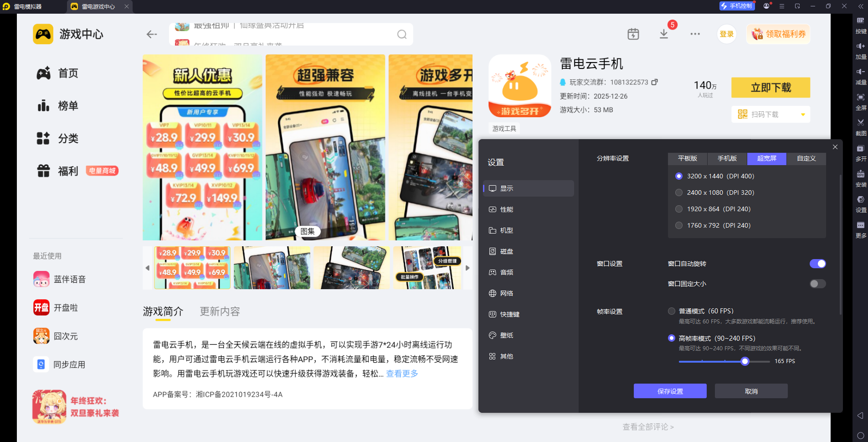Click the FPS slider handle at 165
Viewport: 868px width, 442px height.
coord(745,361)
